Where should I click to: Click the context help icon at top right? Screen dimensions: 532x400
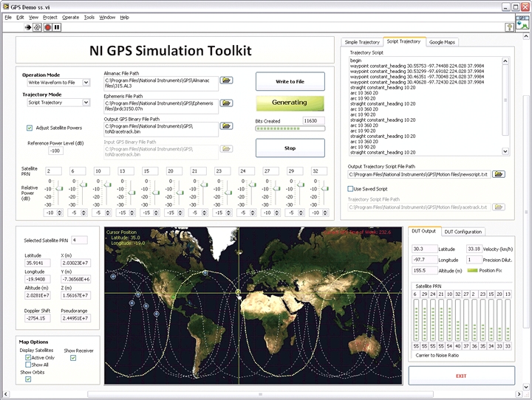510,27
